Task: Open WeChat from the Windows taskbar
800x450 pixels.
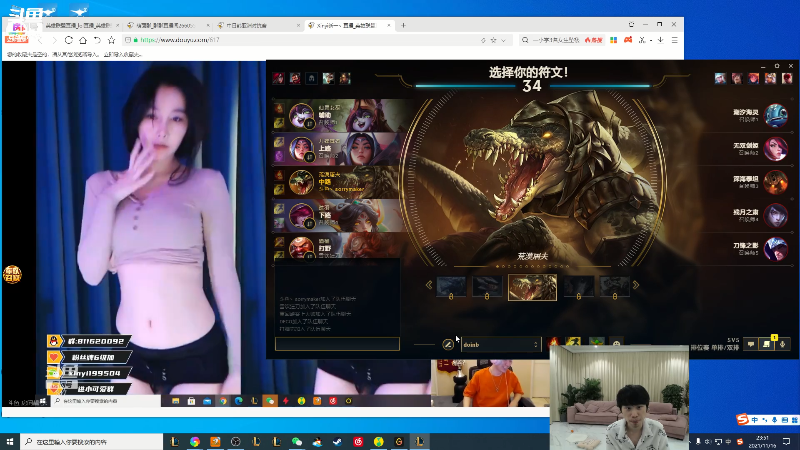Action: 296,442
